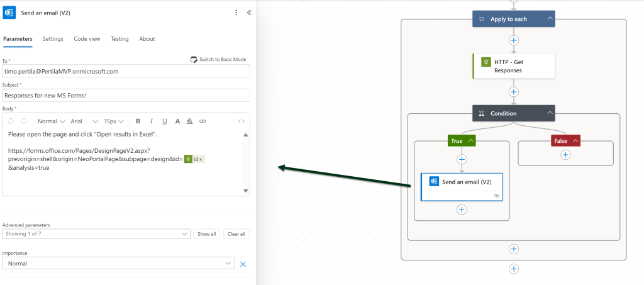This screenshot has height=285, width=644.
Task: Collapse the Apply to each block
Action: pos(550,19)
